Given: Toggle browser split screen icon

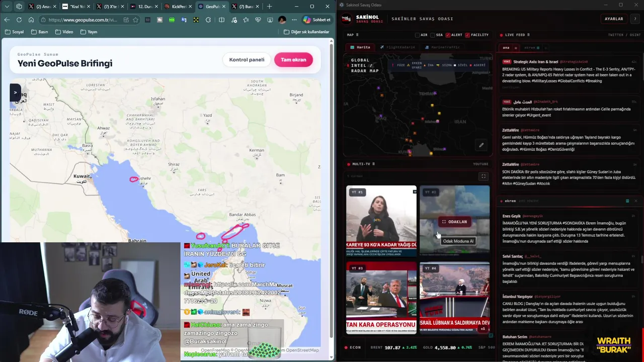Looking at the screenshot, I should click(221, 20).
